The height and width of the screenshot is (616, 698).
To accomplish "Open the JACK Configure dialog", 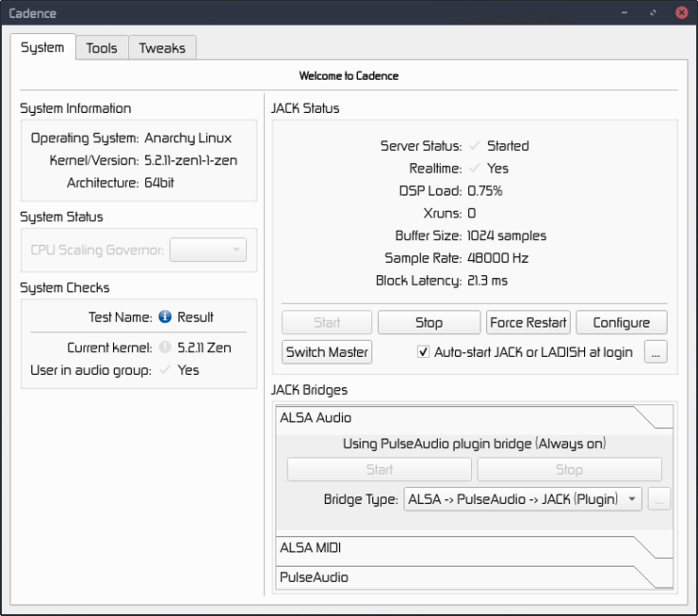I will pos(621,323).
